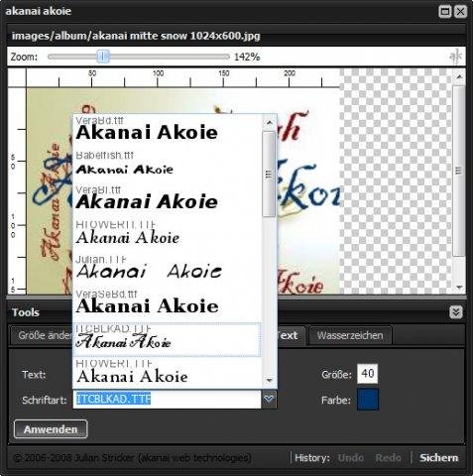Click the Größe input field showing 40

tap(367, 374)
